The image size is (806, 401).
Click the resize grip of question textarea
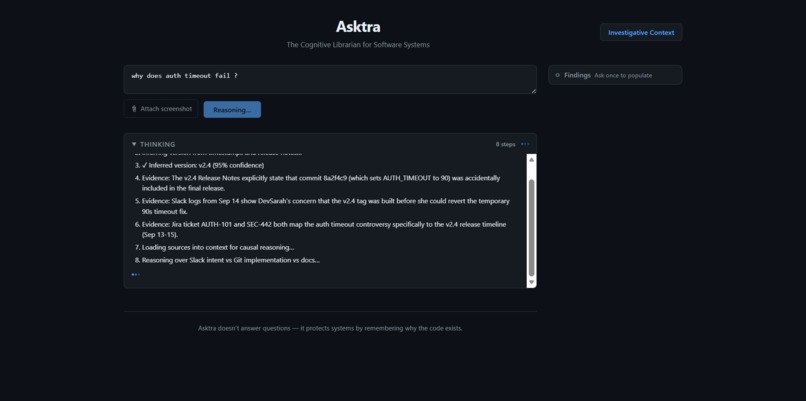[534, 91]
